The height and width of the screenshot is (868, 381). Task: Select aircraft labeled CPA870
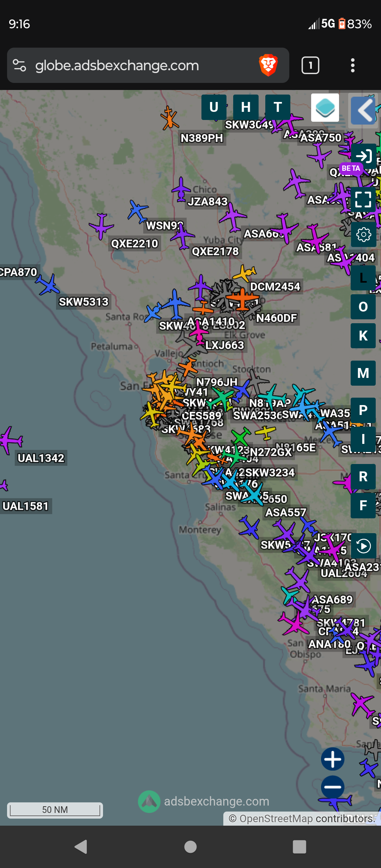[18, 272]
